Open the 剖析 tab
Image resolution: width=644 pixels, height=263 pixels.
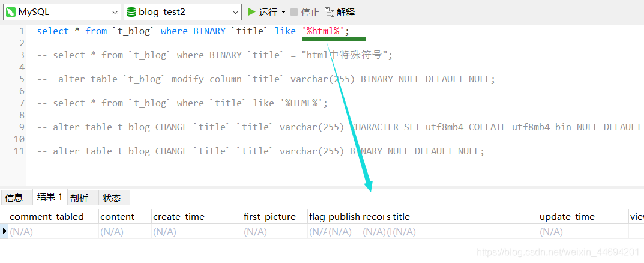(79, 198)
